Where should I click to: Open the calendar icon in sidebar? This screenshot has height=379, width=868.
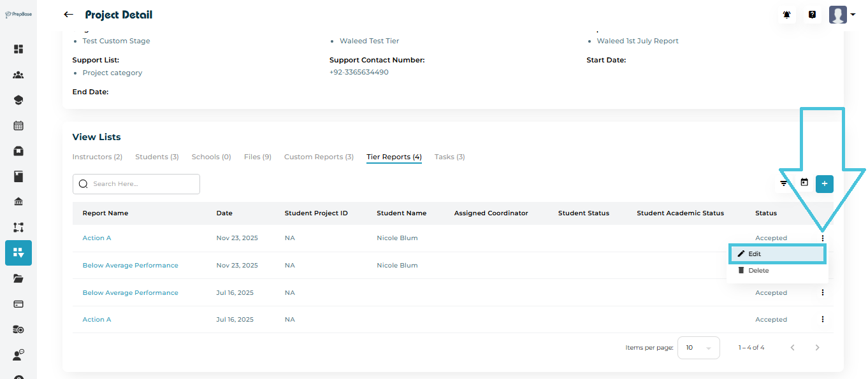coord(18,125)
